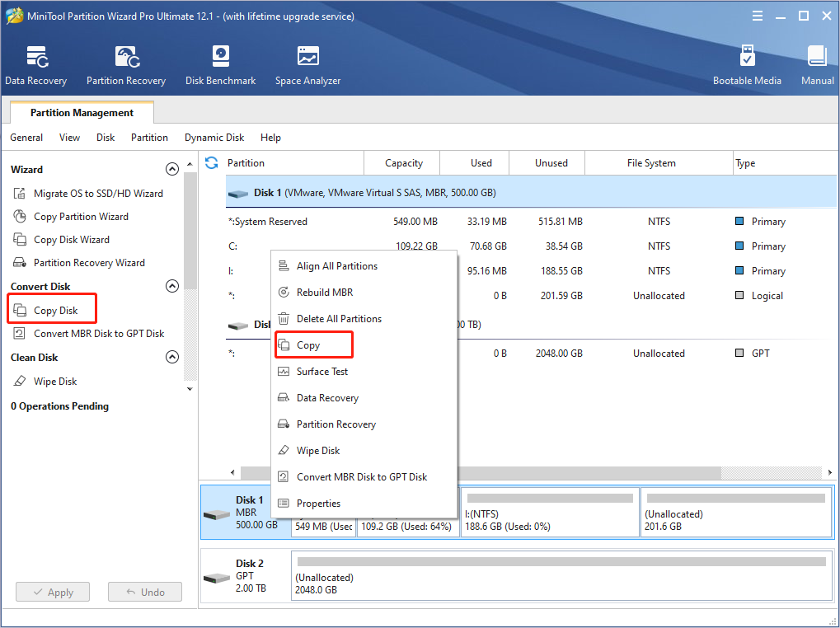Start the Migrate OS to SSD/HD Wizard
The image size is (840, 628).
coord(97,194)
